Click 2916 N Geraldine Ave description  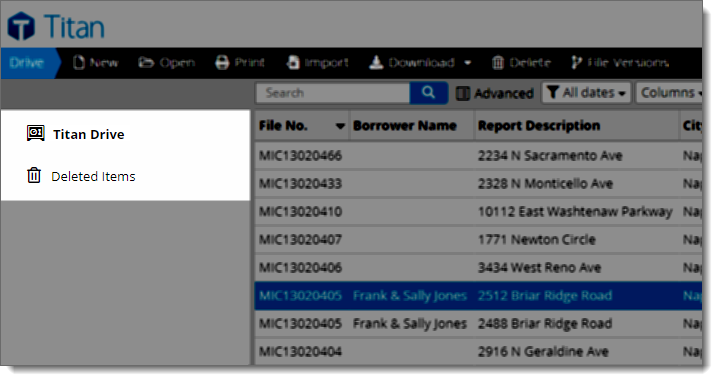click(x=543, y=352)
